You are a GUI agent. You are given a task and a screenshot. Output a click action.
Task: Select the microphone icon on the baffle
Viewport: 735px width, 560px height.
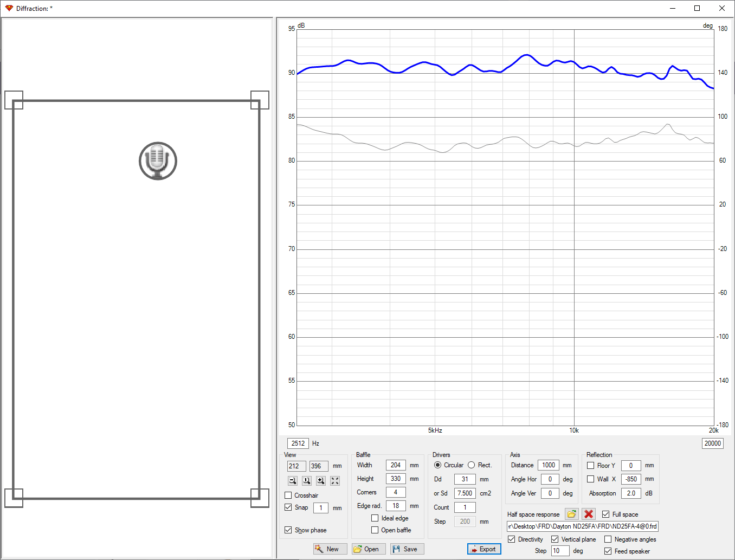click(x=158, y=161)
